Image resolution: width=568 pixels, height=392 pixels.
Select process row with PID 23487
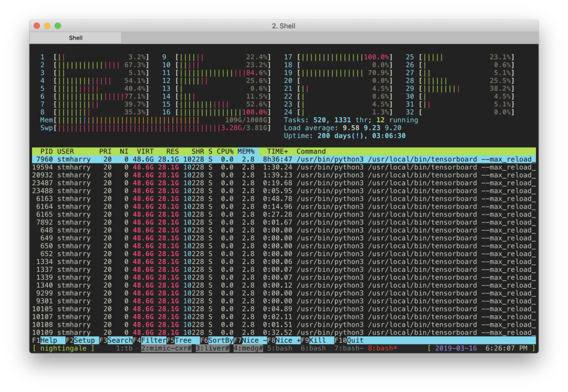tap(283, 183)
